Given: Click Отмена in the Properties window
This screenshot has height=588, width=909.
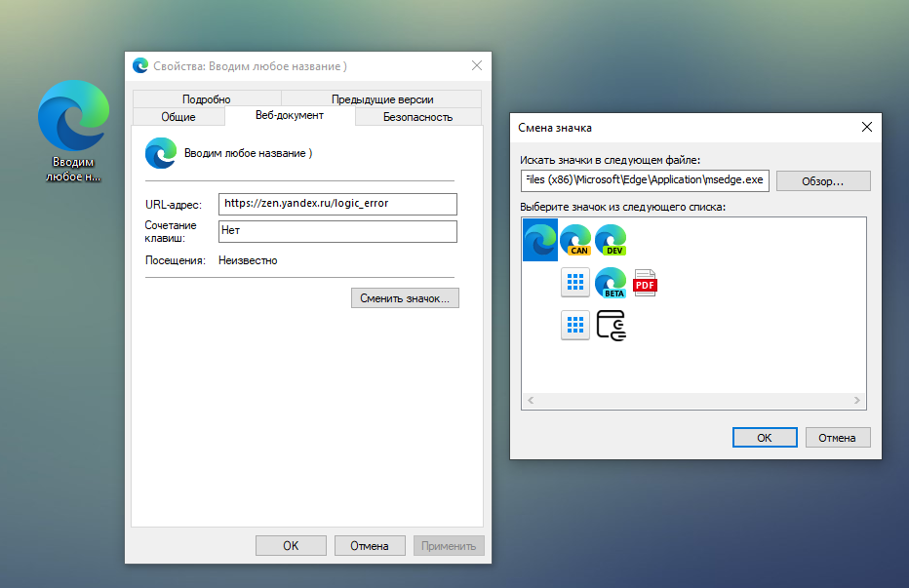Looking at the screenshot, I should [370, 546].
